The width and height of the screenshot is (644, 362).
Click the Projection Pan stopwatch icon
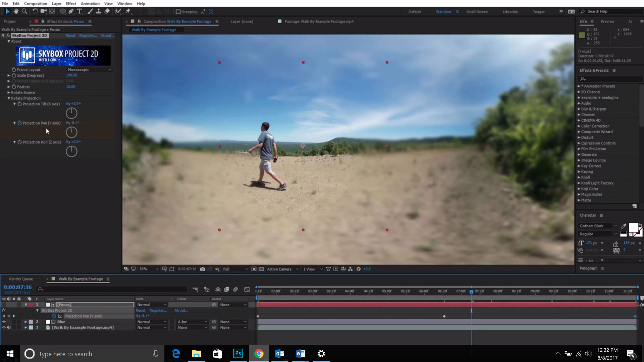coord(20,123)
